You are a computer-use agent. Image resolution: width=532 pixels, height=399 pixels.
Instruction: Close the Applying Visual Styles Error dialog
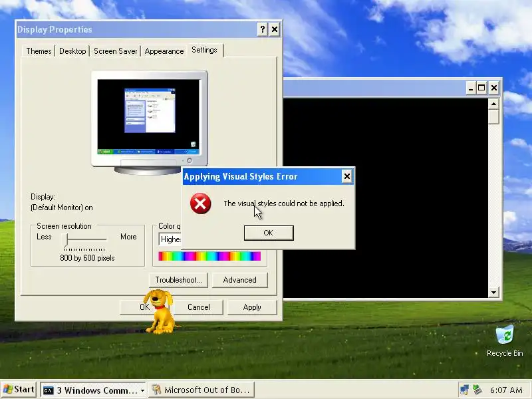click(x=346, y=176)
